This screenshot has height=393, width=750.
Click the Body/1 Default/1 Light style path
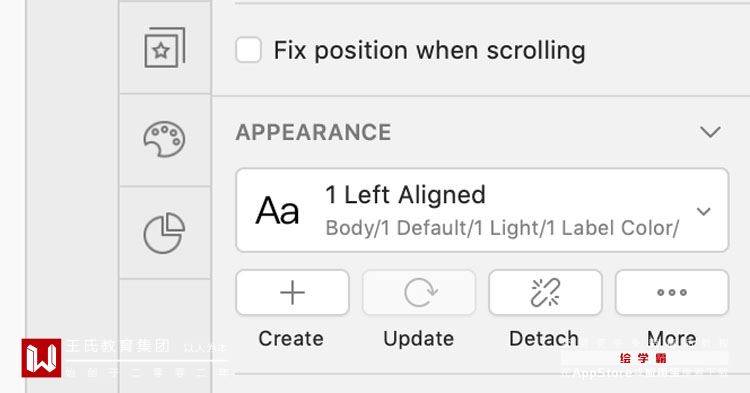coord(502,228)
